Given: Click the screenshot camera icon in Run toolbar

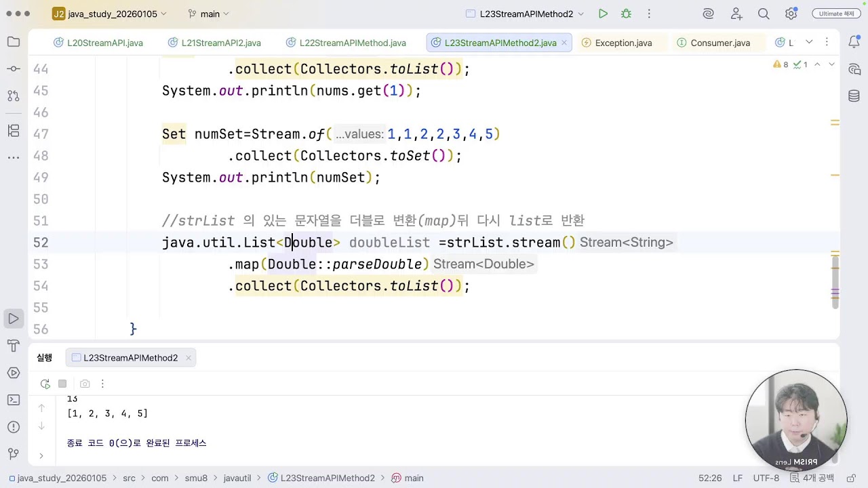Looking at the screenshot, I should [x=85, y=384].
